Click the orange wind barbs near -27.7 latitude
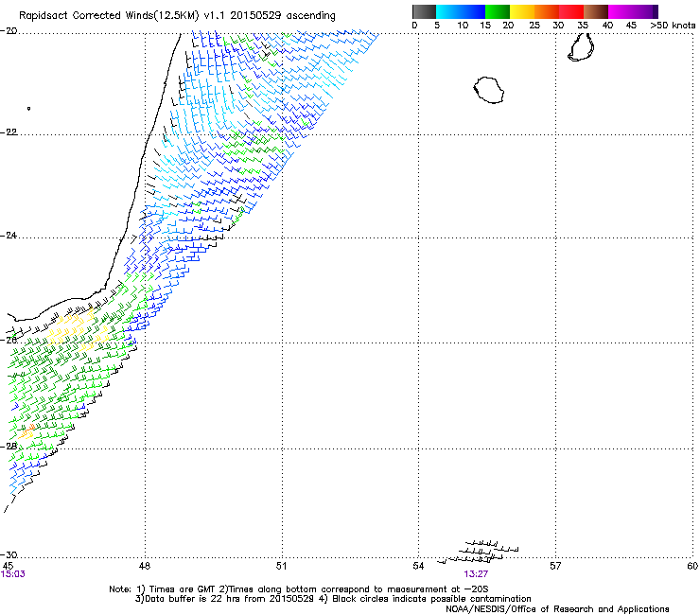The height and width of the screenshot is (615, 700). (26, 431)
